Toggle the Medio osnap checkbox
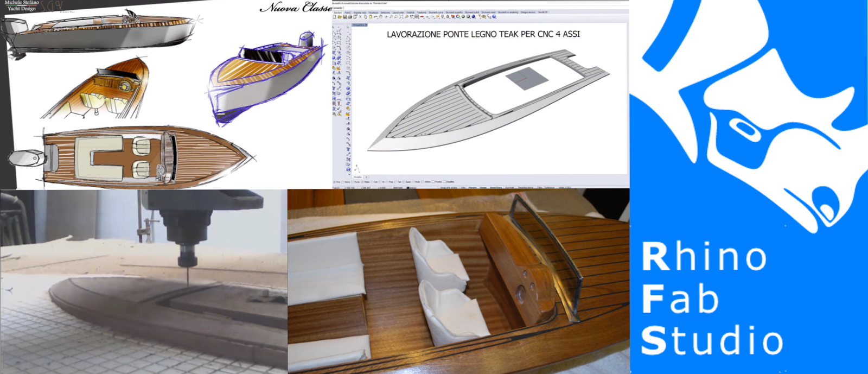868x374 pixels. click(x=362, y=182)
